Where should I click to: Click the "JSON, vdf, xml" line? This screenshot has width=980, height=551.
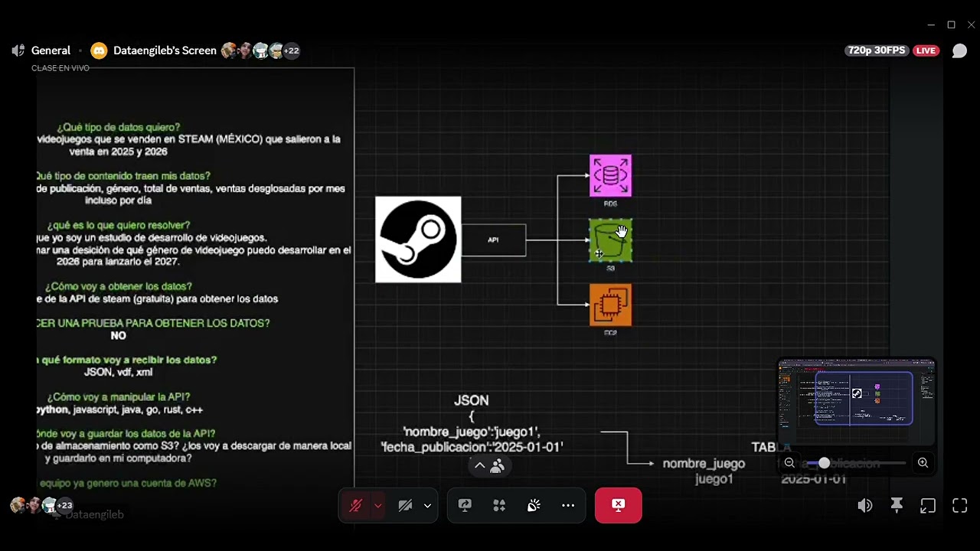(x=119, y=372)
